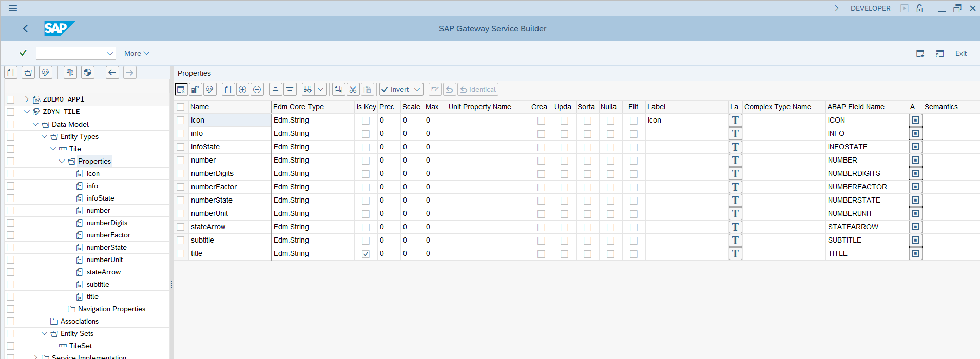980x359 pixels.
Task: Collapse the Entity Sets node
Action: tap(44, 333)
